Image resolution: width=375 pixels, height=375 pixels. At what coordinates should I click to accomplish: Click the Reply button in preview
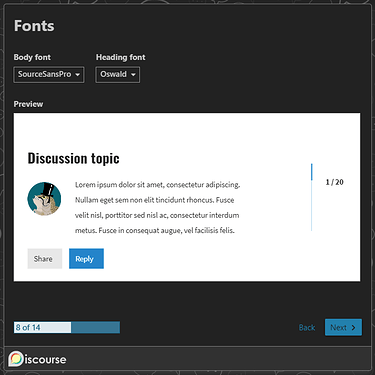point(86,259)
